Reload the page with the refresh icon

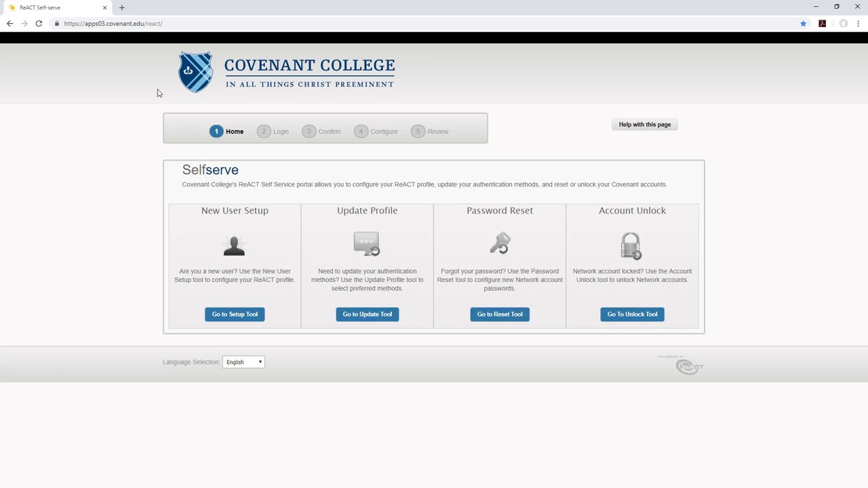coord(39,24)
